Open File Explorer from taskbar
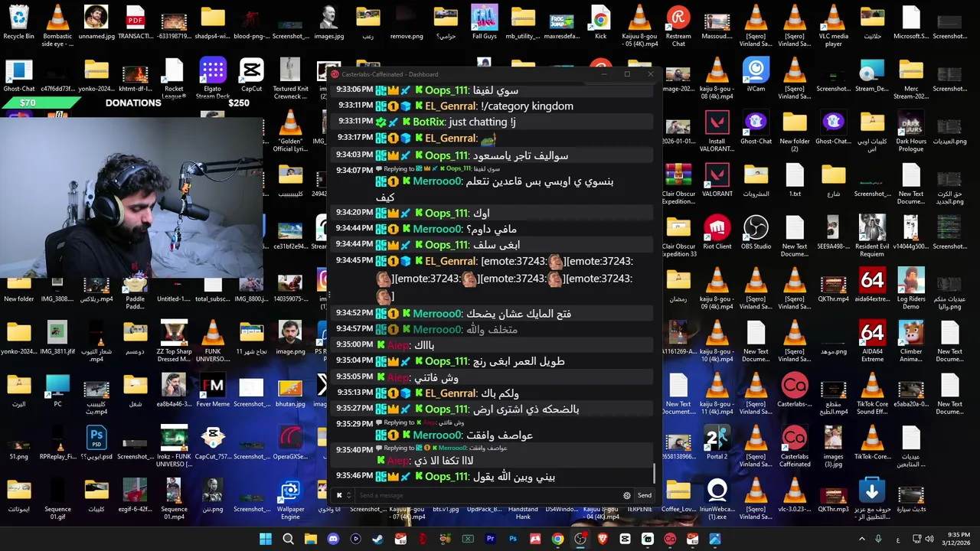 click(x=310, y=539)
